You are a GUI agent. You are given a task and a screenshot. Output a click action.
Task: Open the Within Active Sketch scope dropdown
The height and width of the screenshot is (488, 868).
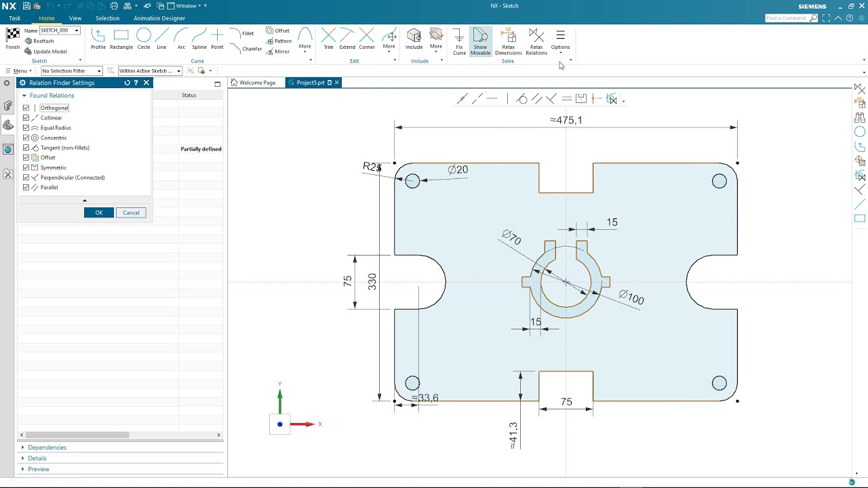pos(178,71)
